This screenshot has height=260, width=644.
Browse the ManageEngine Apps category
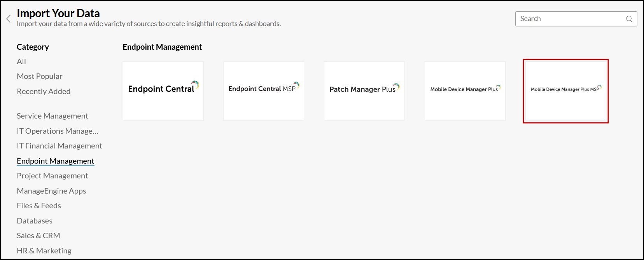pos(51,191)
